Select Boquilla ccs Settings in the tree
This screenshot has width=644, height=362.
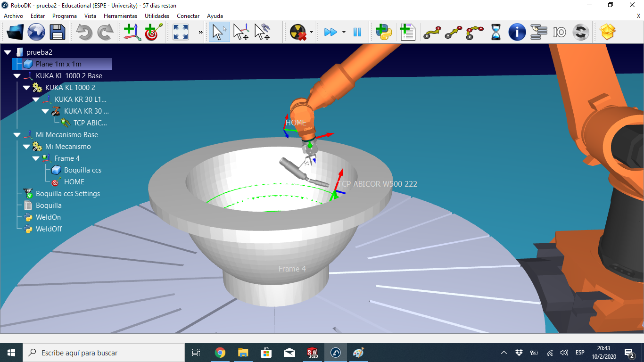pos(67,194)
